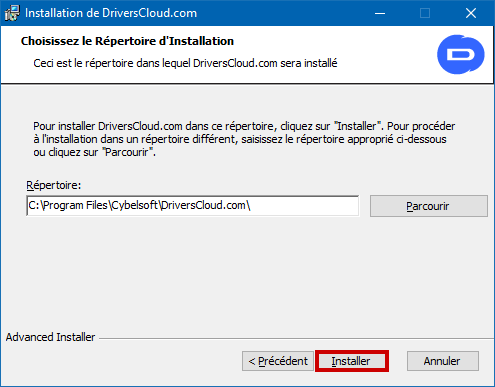495x387 pixels.
Task: Click the title "Installation de DriversCloud.com"
Action: point(111,13)
